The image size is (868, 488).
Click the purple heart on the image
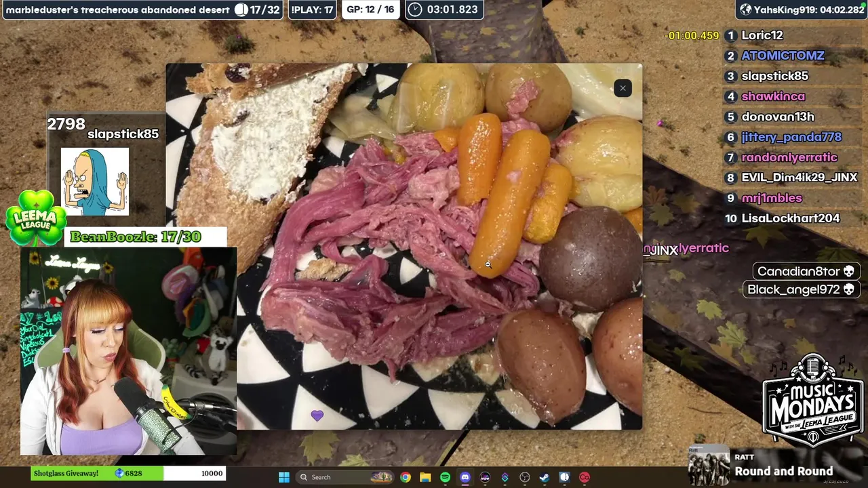tap(317, 415)
